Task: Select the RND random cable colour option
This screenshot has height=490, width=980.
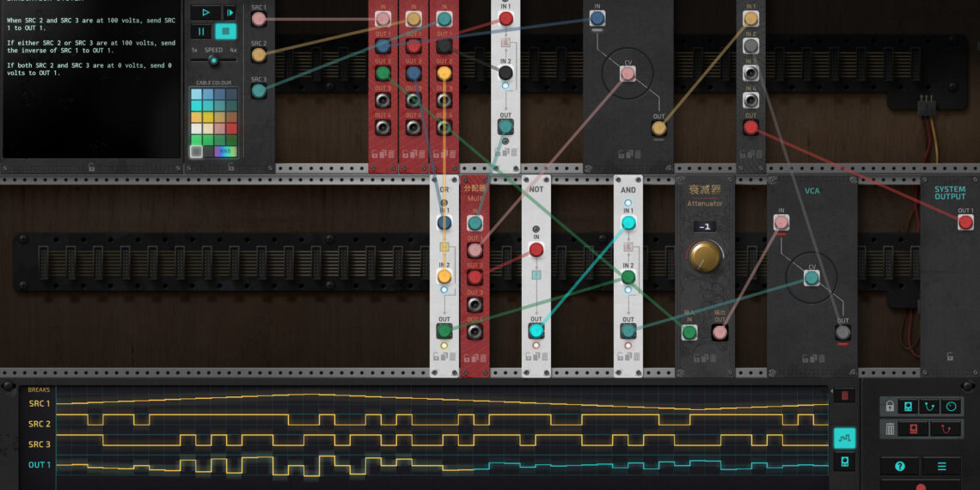Action: pos(225,151)
